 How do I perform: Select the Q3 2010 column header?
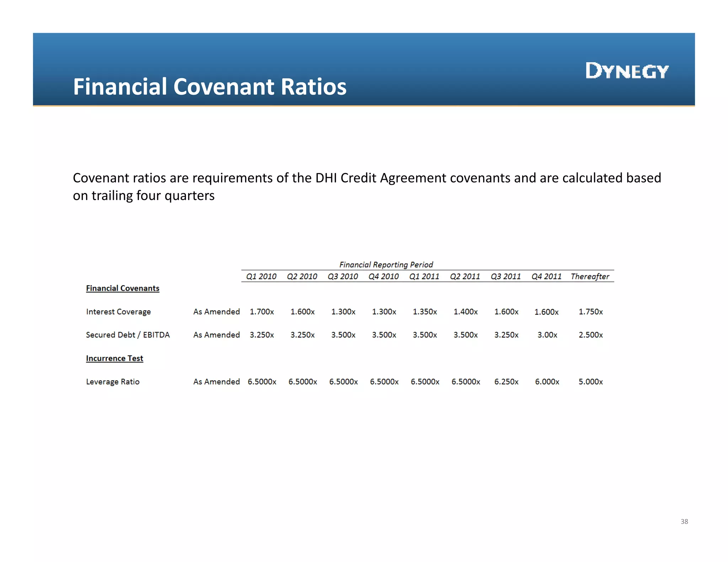tap(343, 276)
